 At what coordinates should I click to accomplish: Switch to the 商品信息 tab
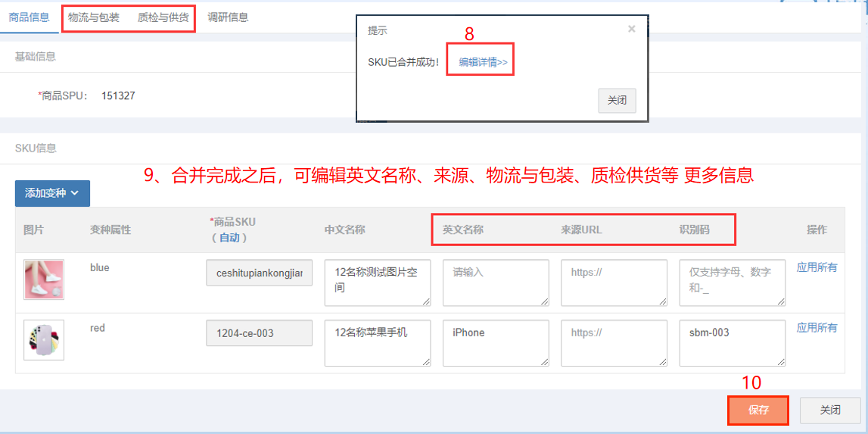point(29,17)
